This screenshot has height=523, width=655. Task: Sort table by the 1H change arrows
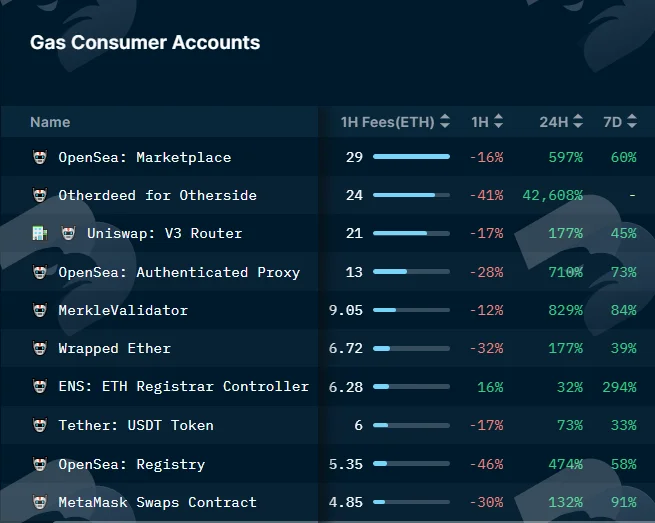[x=498, y=122]
